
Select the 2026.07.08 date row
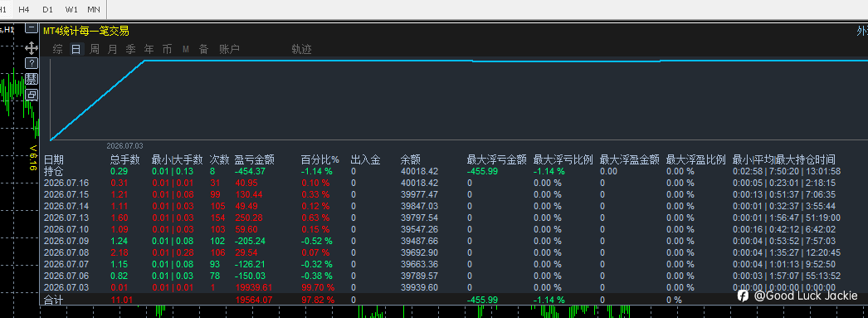pyautogui.click(x=66, y=252)
